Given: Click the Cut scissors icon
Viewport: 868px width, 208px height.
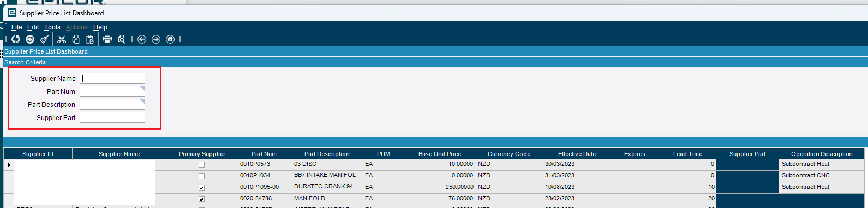Looking at the screenshot, I should pos(62,39).
